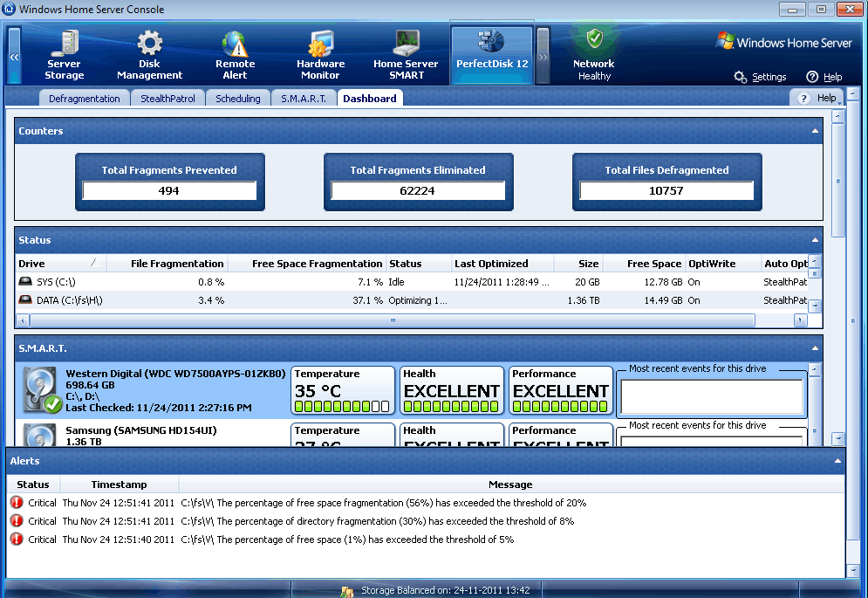The image size is (868, 598).
Task: Click Western Digital recent events box
Action: tap(712, 397)
